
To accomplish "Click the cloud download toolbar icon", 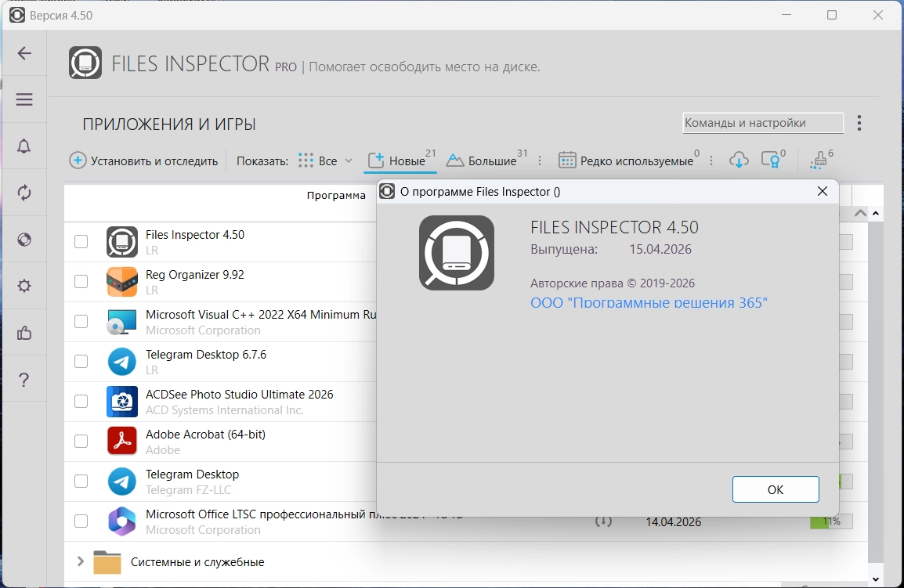I will tap(739, 161).
